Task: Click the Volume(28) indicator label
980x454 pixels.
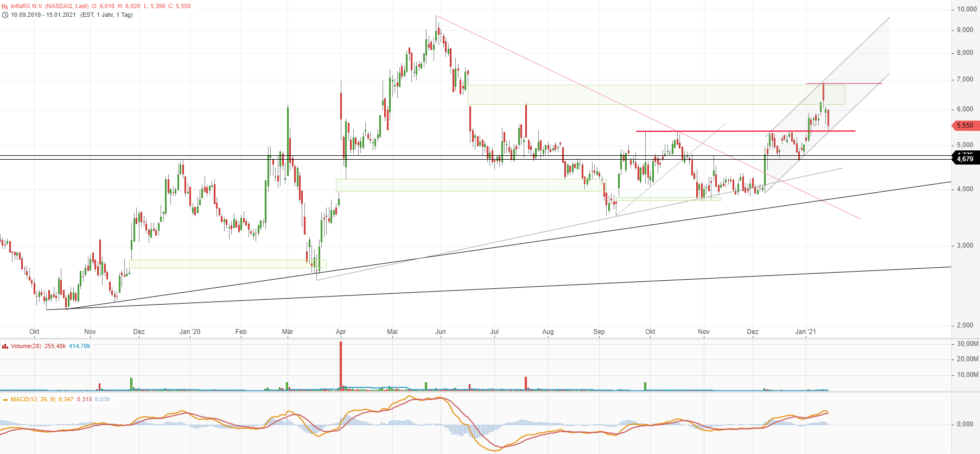Action: coord(26,346)
